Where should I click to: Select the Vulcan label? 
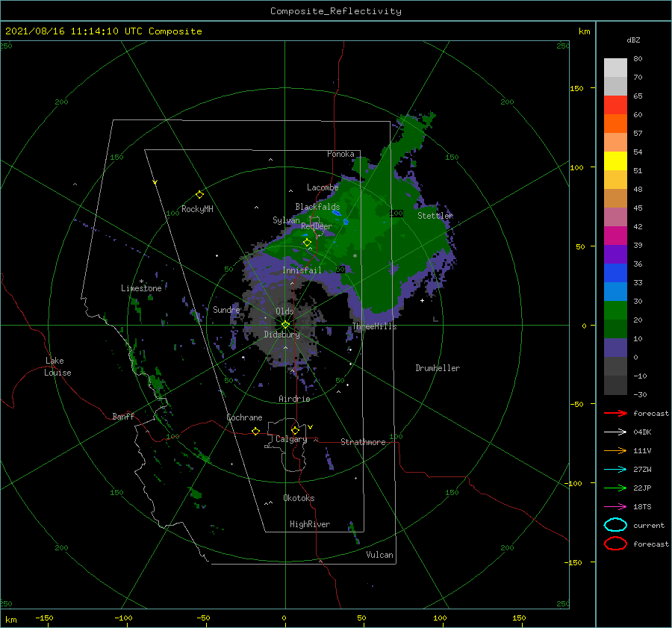coord(380,555)
